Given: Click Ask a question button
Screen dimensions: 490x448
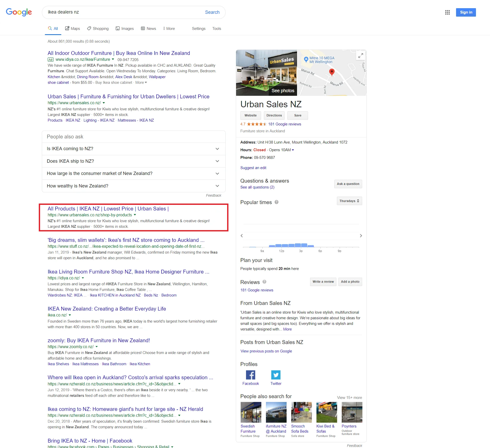Looking at the screenshot, I should 348,184.
